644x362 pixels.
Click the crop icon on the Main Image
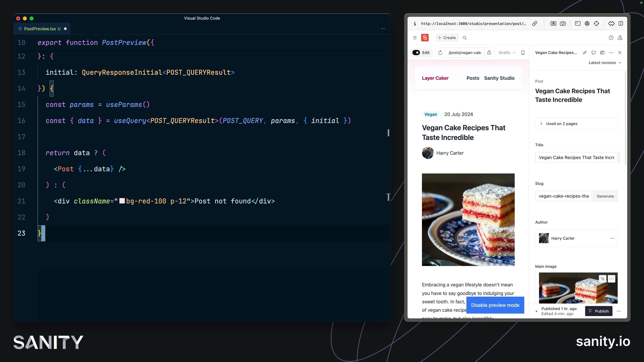[x=602, y=279]
